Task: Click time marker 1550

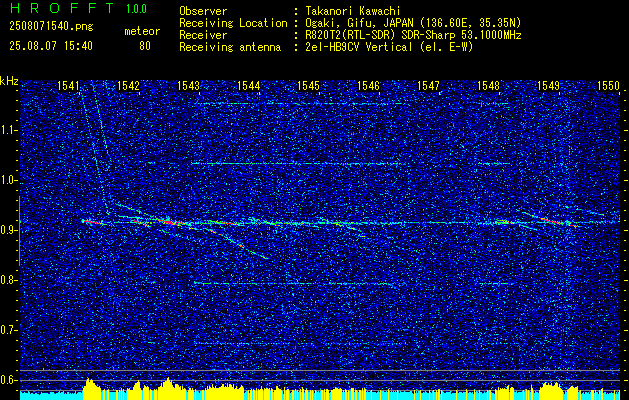Action: pyautogui.click(x=609, y=86)
